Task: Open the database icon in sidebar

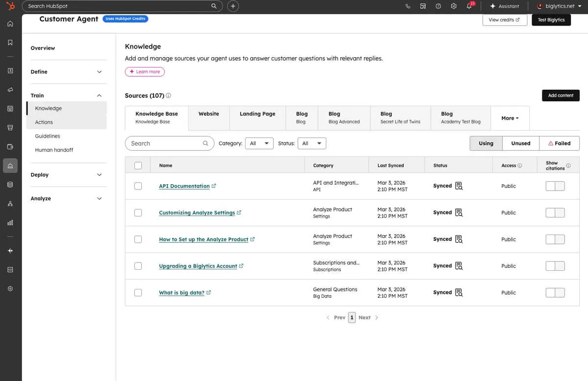Action: coord(10,185)
